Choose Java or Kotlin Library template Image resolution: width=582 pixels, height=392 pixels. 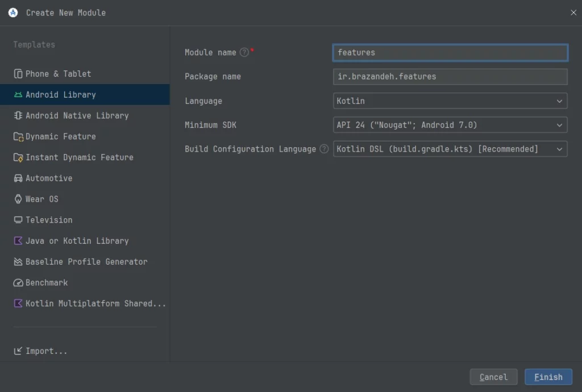click(77, 241)
